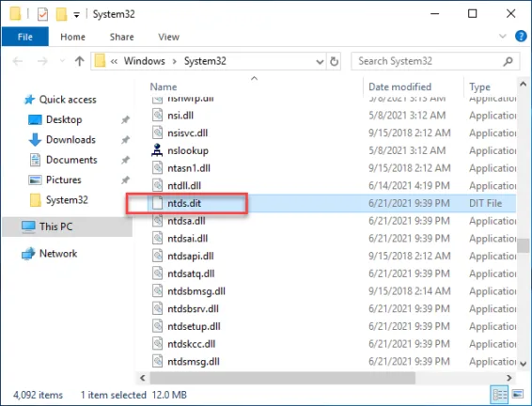Open Downloads in the navigation pane
Screen dimensions: 532x406
pyautogui.click(x=61, y=139)
